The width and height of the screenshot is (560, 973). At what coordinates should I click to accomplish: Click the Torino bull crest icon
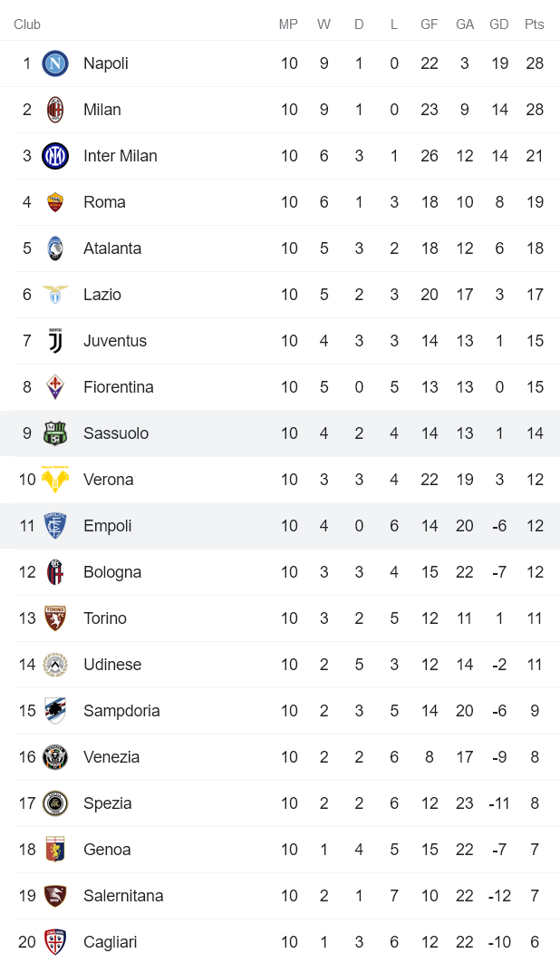coord(55,618)
